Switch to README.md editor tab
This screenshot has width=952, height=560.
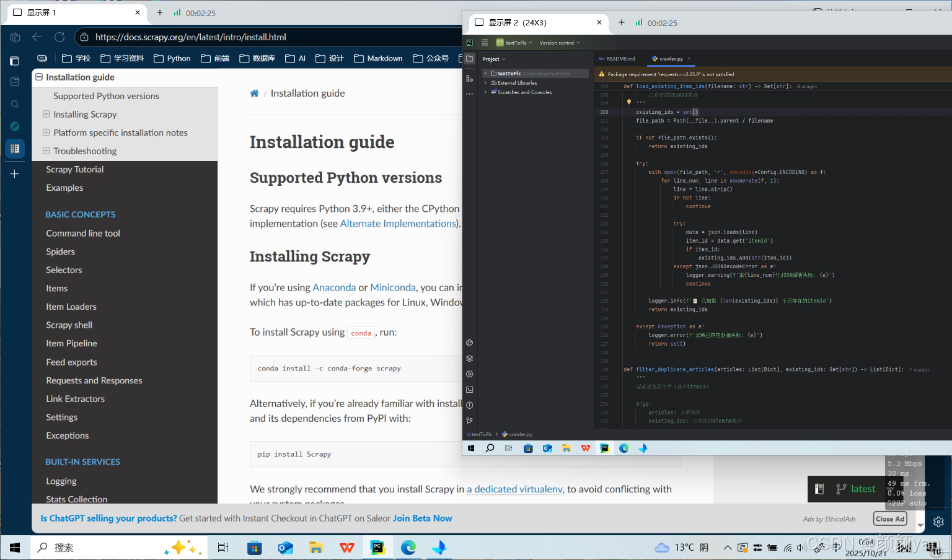point(617,59)
